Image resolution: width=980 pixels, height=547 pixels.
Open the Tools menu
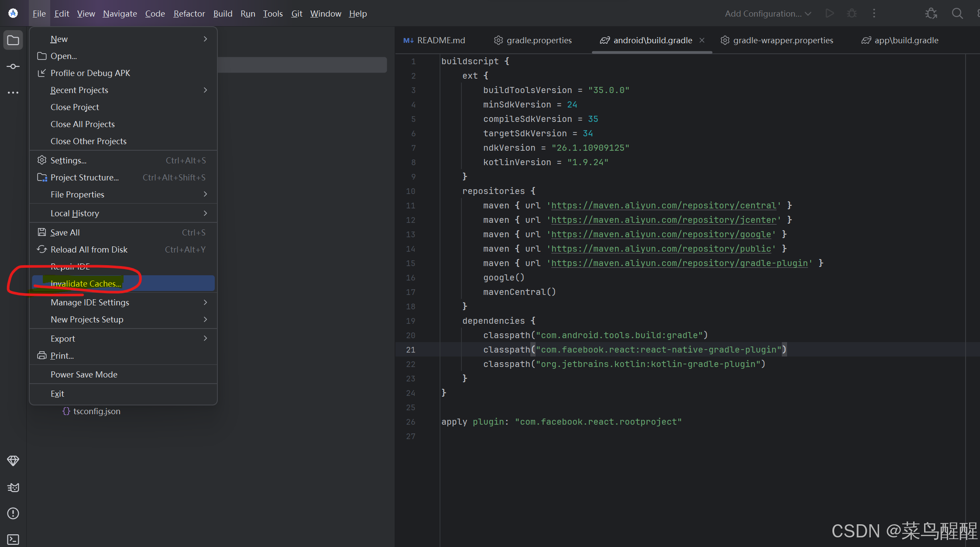273,14
